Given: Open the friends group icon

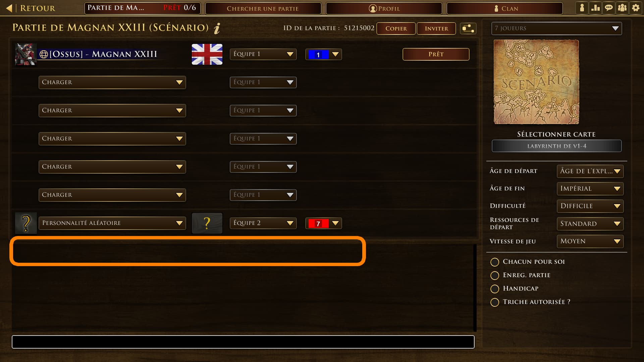Looking at the screenshot, I should [x=622, y=8].
